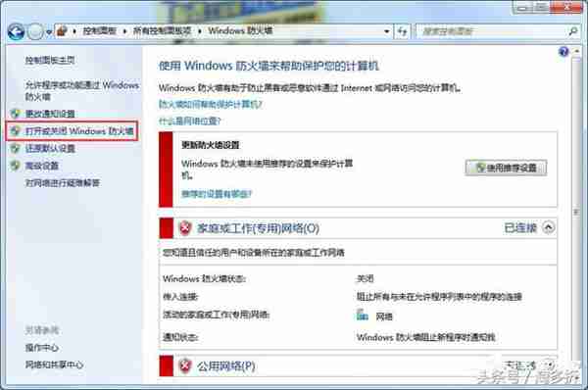Click the refresh button beside address bar
Image resolution: width=588 pixels, height=390 pixels.
(x=403, y=31)
